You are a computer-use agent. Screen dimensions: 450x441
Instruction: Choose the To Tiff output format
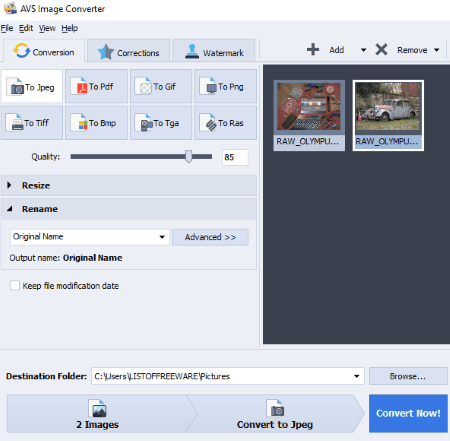pyautogui.click(x=32, y=123)
